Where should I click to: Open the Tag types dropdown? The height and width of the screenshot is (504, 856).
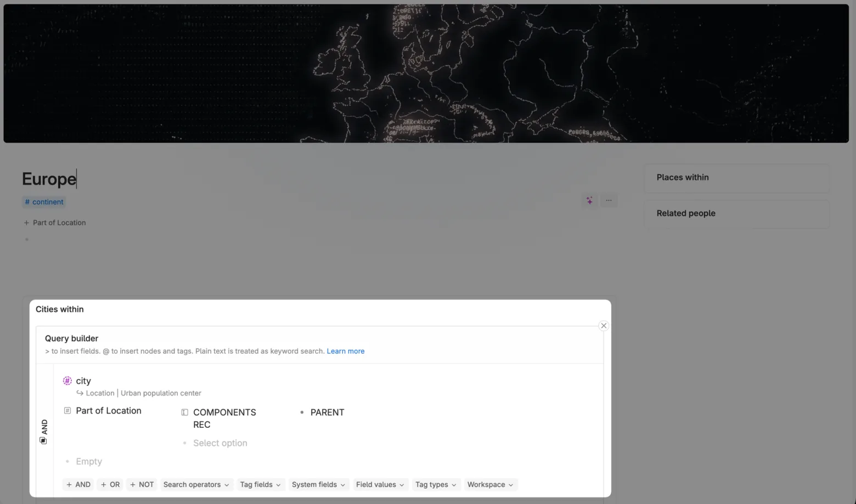click(436, 485)
